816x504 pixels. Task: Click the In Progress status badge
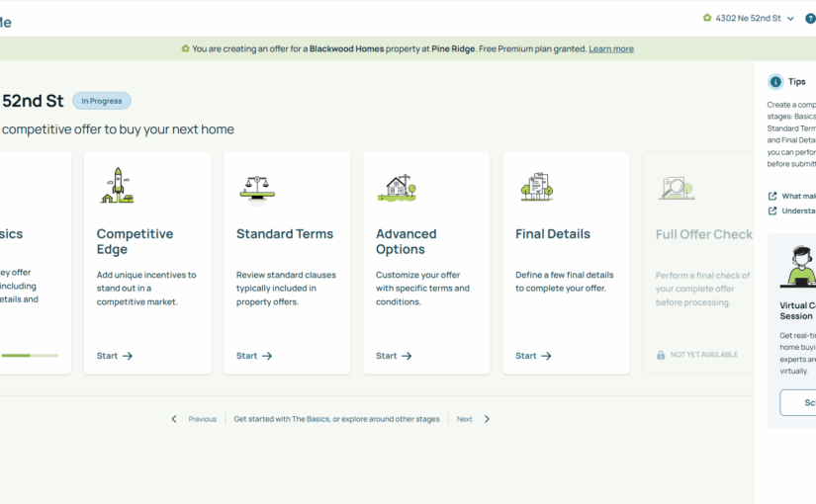[102, 101]
